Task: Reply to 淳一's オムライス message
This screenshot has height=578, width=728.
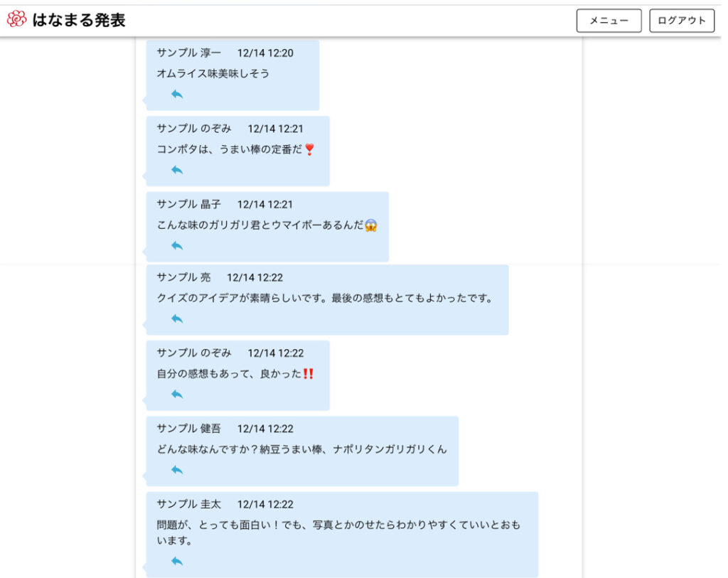Action: coord(177,94)
